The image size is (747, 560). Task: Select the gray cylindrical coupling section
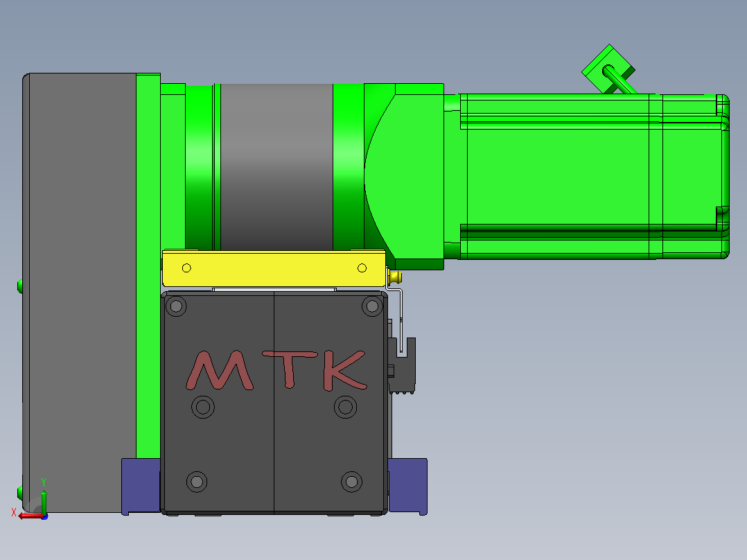(276, 167)
